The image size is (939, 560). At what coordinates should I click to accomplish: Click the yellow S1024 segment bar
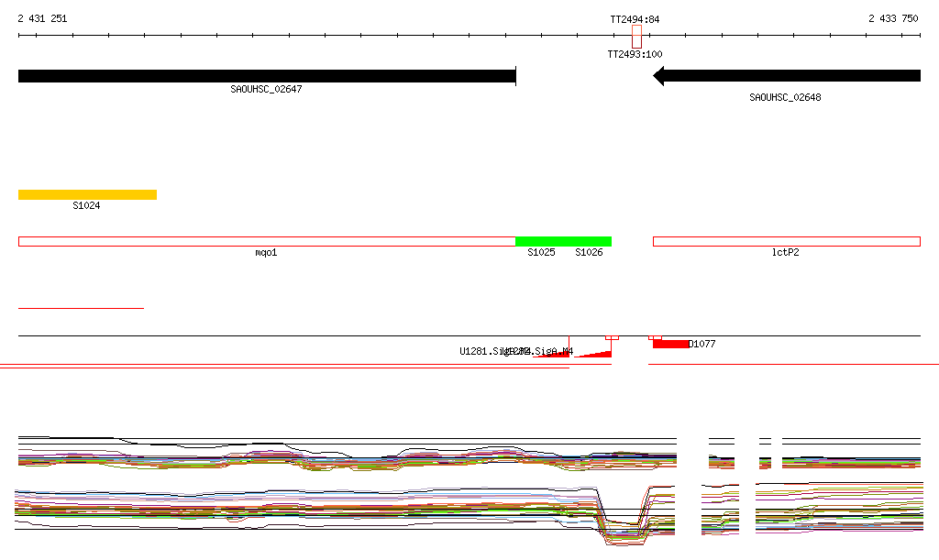click(x=87, y=194)
